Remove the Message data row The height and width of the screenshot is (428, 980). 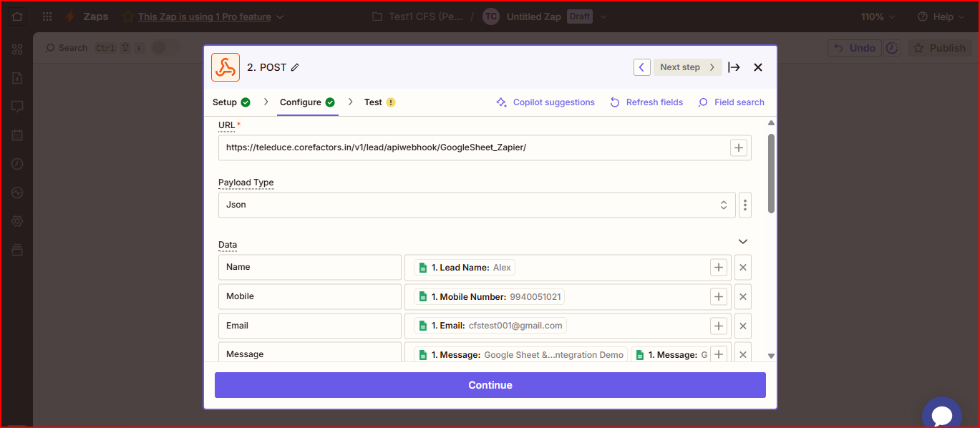click(743, 355)
